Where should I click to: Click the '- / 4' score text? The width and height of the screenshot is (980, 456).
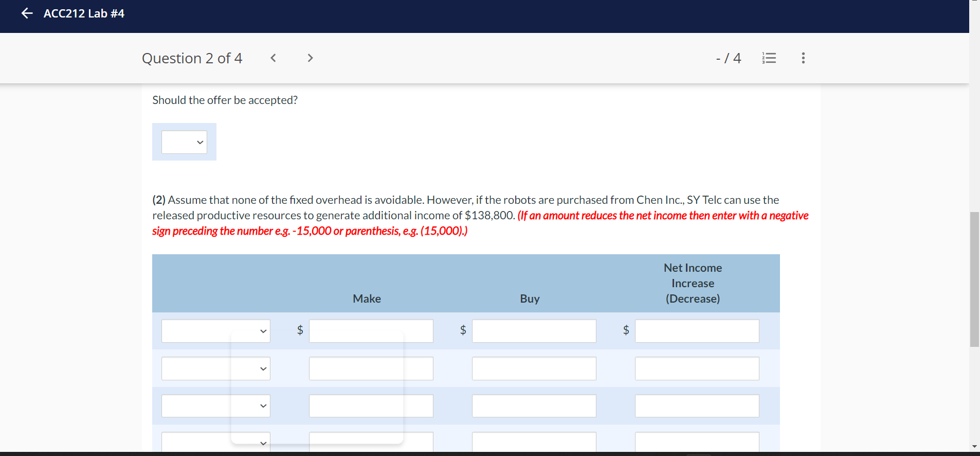coord(728,58)
